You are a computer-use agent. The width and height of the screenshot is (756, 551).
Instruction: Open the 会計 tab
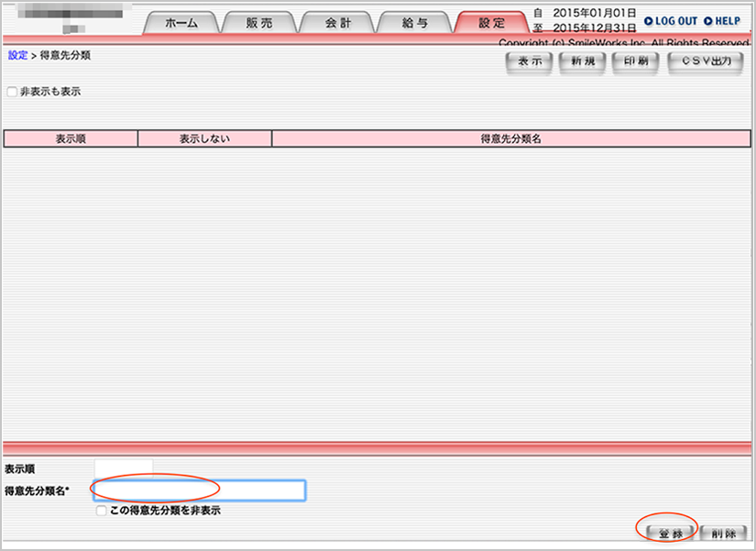[337, 23]
